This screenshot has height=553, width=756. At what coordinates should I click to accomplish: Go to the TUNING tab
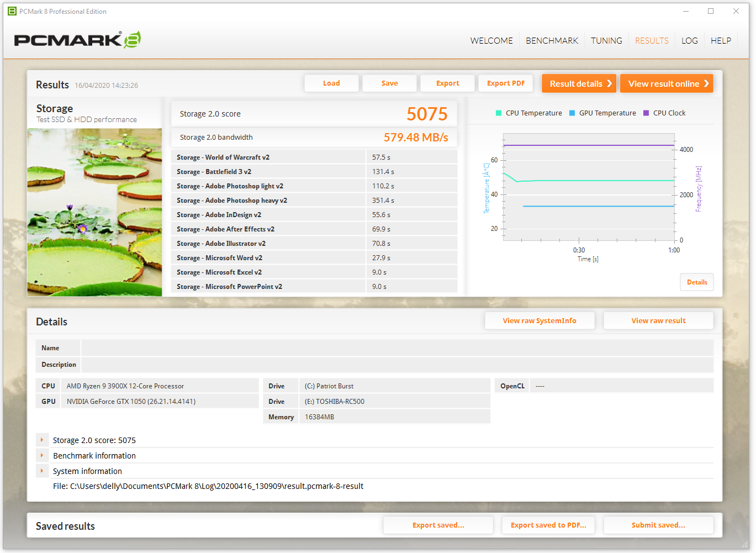coord(606,41)
